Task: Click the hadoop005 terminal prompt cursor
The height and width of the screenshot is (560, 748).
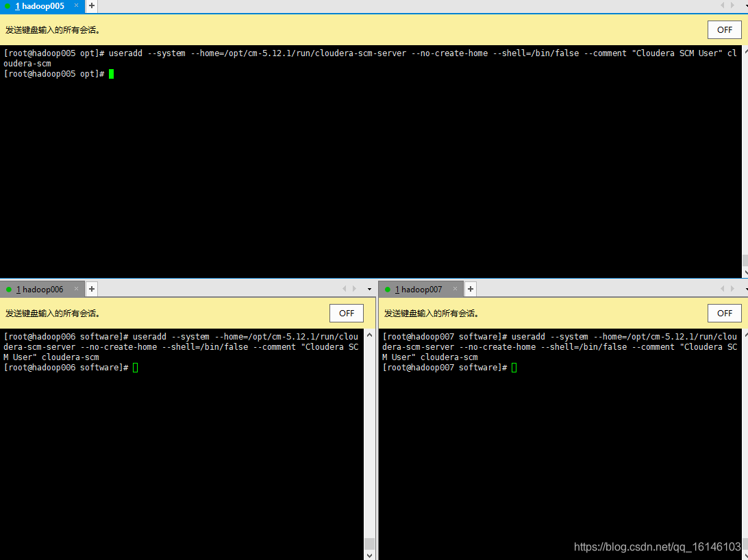Action: [111, 74]
